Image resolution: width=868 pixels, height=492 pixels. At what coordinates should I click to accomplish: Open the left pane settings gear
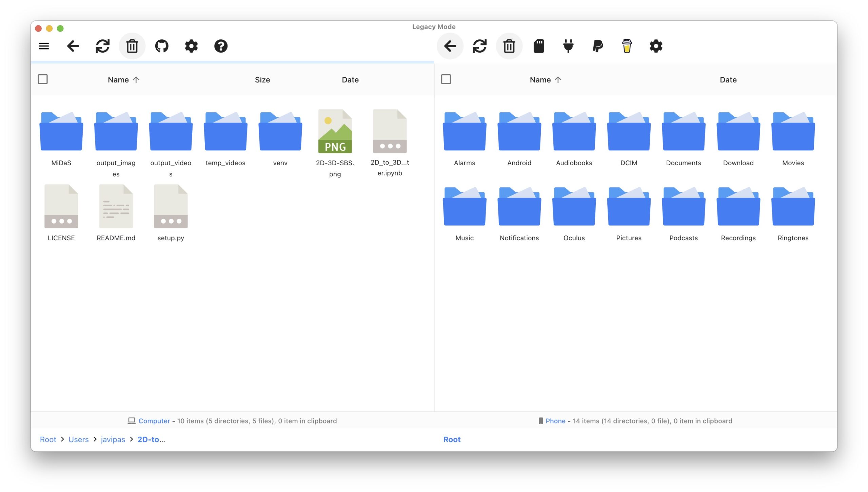191,46
